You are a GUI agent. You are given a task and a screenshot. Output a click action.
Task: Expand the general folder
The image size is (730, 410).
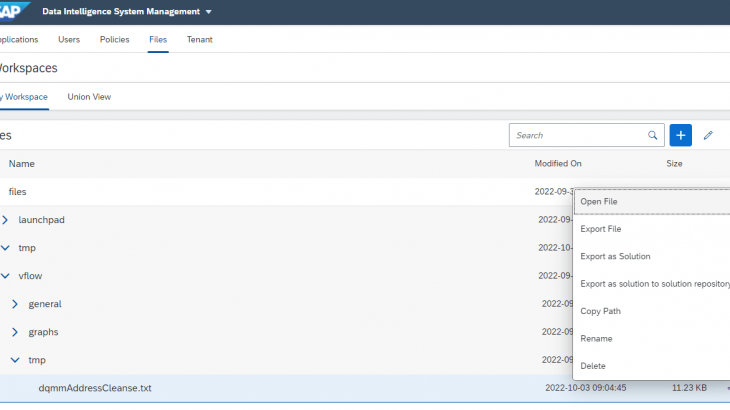tap(15, 304)
